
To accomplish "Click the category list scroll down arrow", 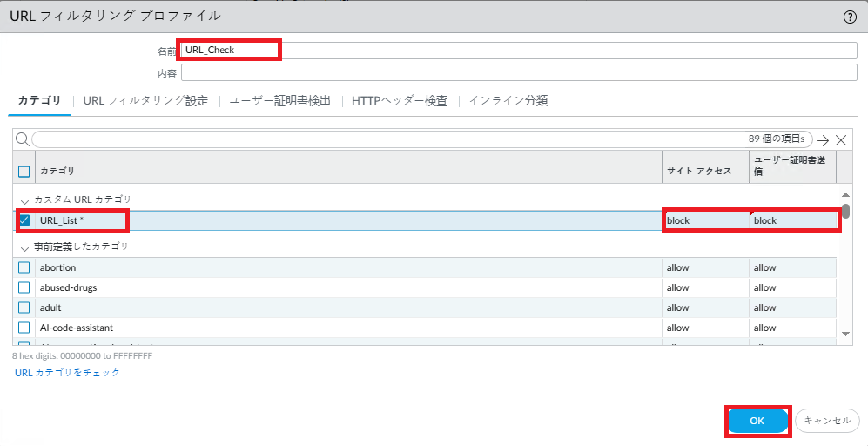I will [844, 333].
